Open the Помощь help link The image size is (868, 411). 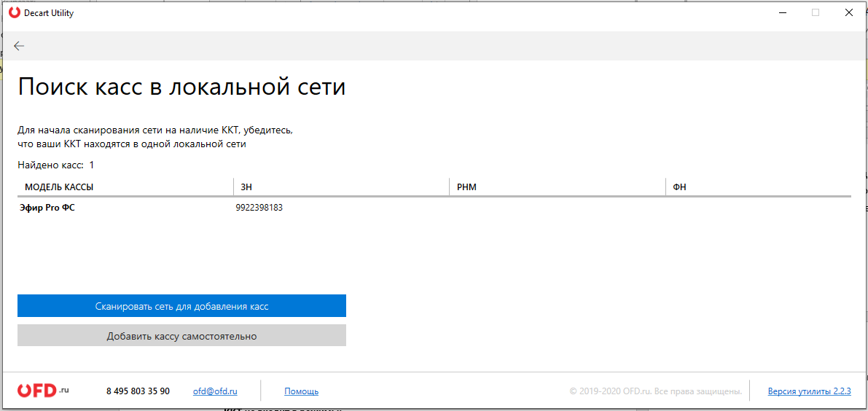click(x=301, y=391)
